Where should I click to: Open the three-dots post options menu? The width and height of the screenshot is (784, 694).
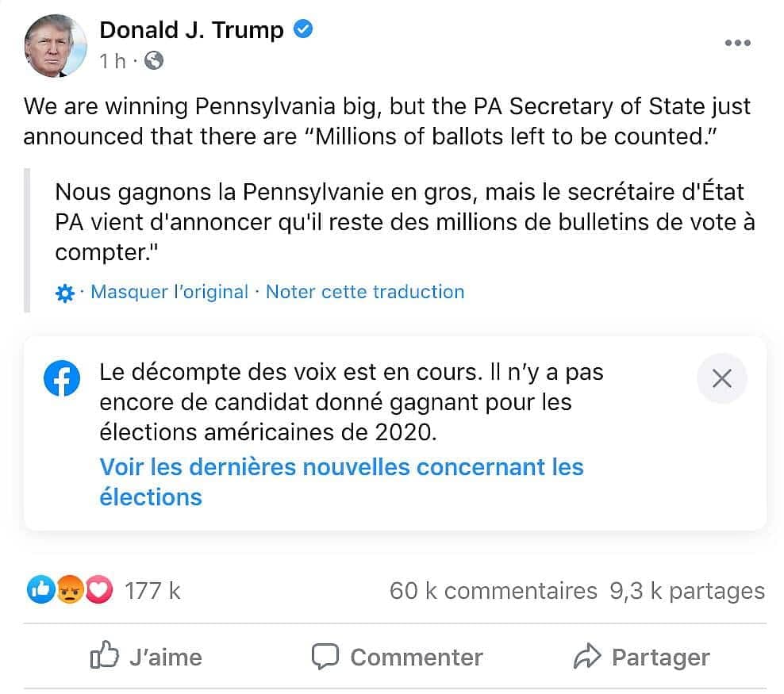(737, 43)
